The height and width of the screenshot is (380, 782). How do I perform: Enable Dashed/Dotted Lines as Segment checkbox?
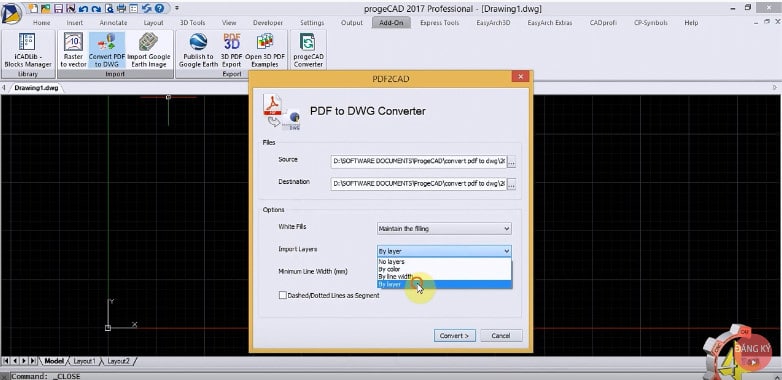pos(283,295)
